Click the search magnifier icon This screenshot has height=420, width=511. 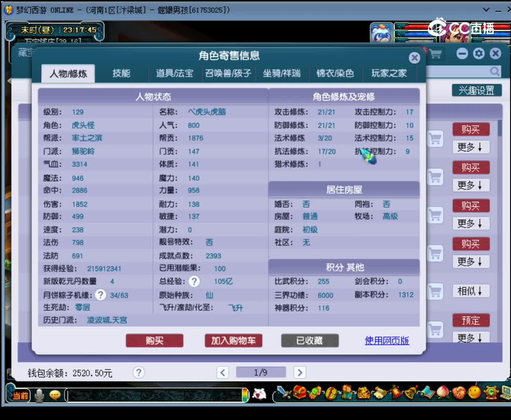pyautogui.click(x=495, y=71)
